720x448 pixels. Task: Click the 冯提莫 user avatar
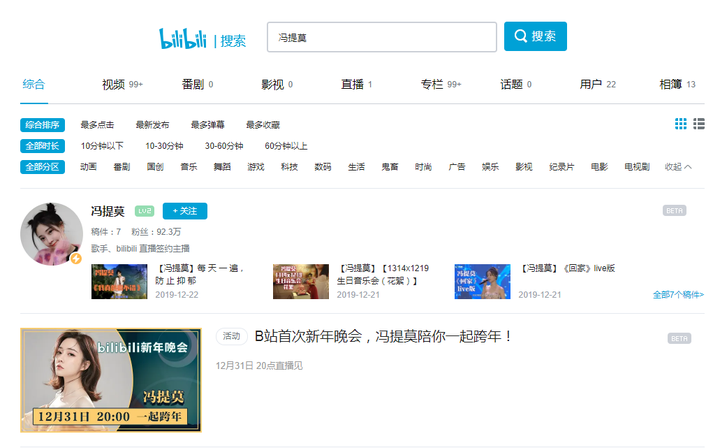pyautogui.click(x=51, y=234)
